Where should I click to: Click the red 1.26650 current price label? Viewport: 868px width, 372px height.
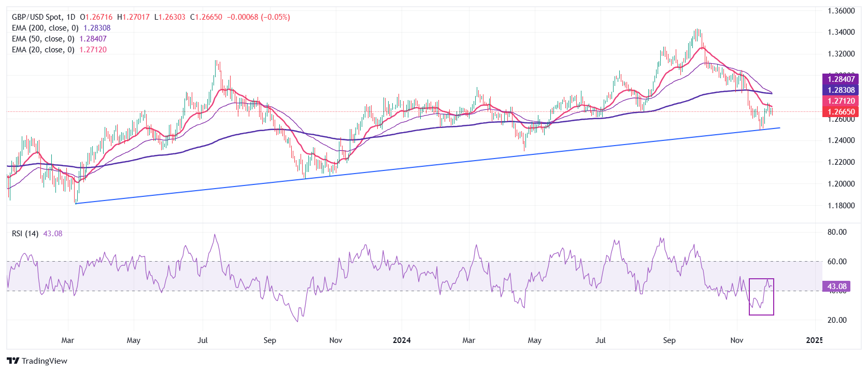click(x=841, y=112)
